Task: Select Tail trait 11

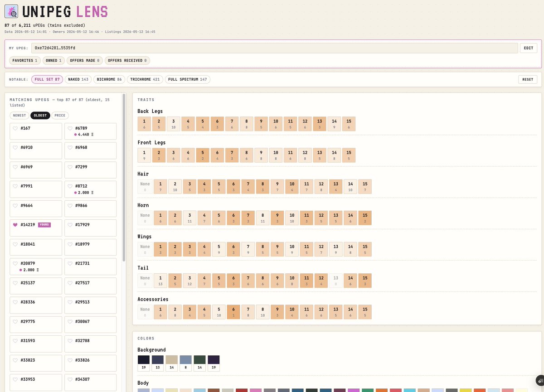Action: tap(306, 281)
